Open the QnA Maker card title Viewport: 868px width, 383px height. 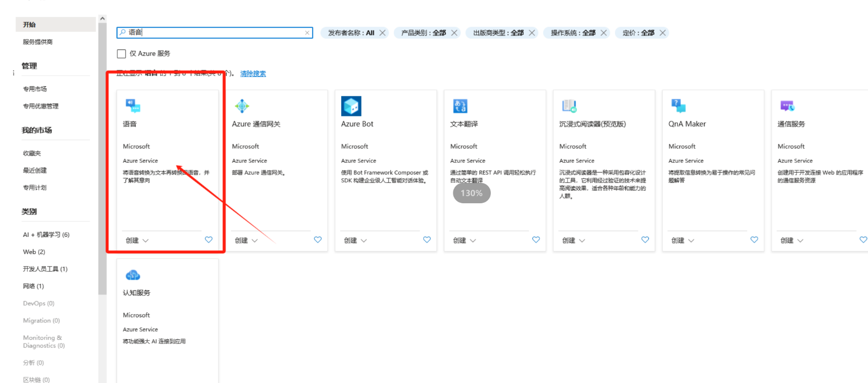687,124
